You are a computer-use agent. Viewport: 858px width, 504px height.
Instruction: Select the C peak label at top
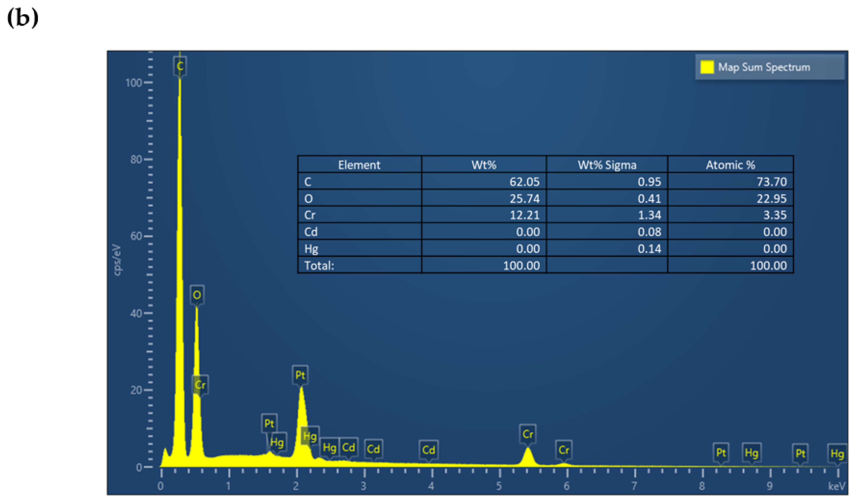180,66
